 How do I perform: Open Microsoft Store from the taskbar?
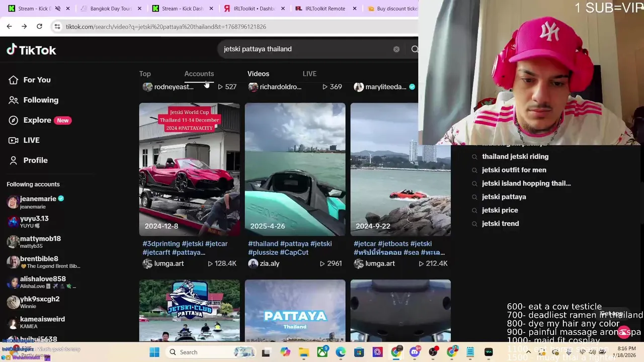pos(359,352)
